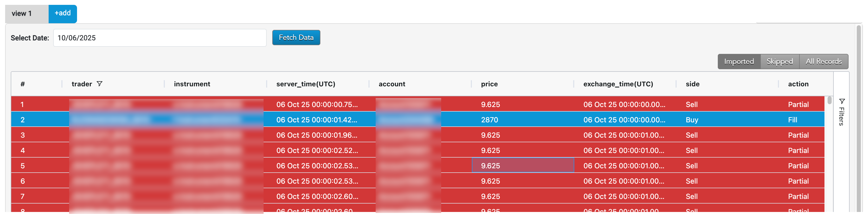The width and height of the screenshot is (868, 214).
Task: Show Imported records only
Action: coord(739,62)
